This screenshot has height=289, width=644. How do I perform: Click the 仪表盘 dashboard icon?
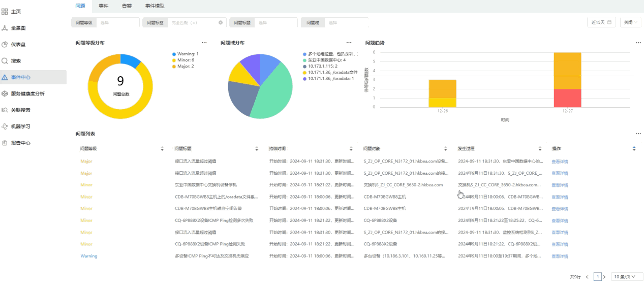pyautogui.click(x=5, y=44)
